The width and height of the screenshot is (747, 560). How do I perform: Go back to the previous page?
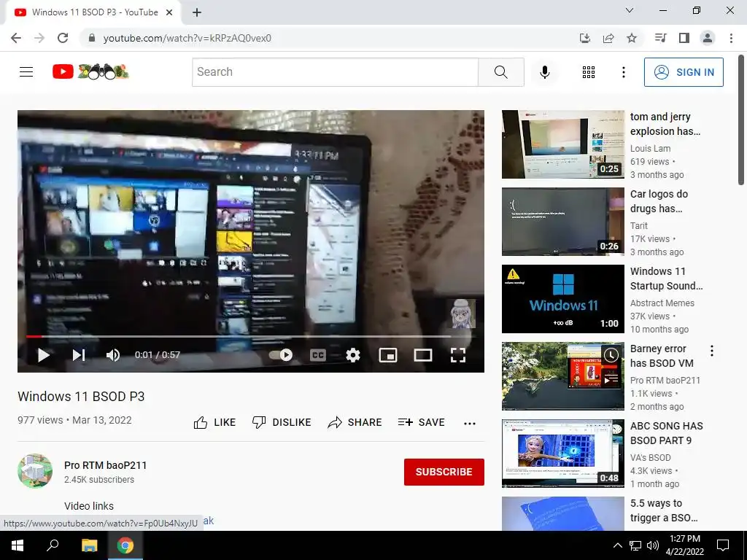tap(16, 38)
